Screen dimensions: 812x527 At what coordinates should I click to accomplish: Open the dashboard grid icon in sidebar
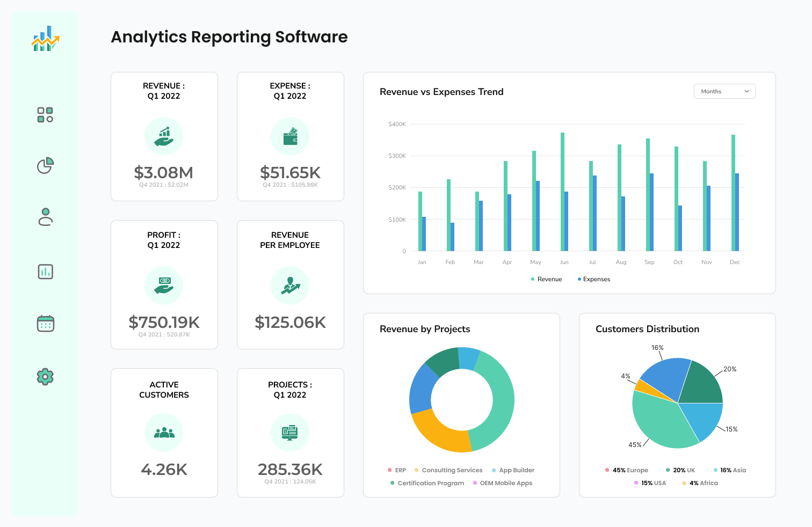pos(46,114)
